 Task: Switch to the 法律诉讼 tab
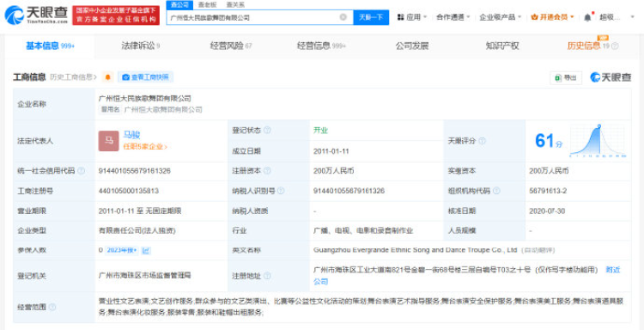[141, 46]
